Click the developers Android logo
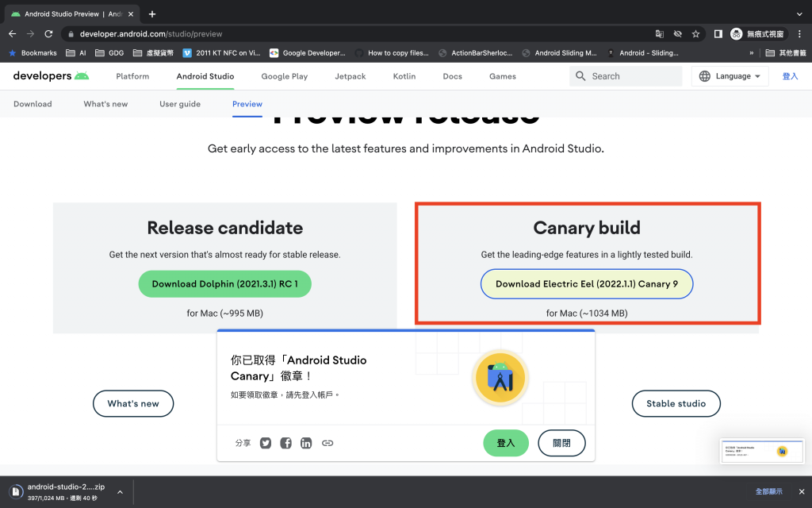The width and height of the screenshot is (812, 508). tap(51, 75)
